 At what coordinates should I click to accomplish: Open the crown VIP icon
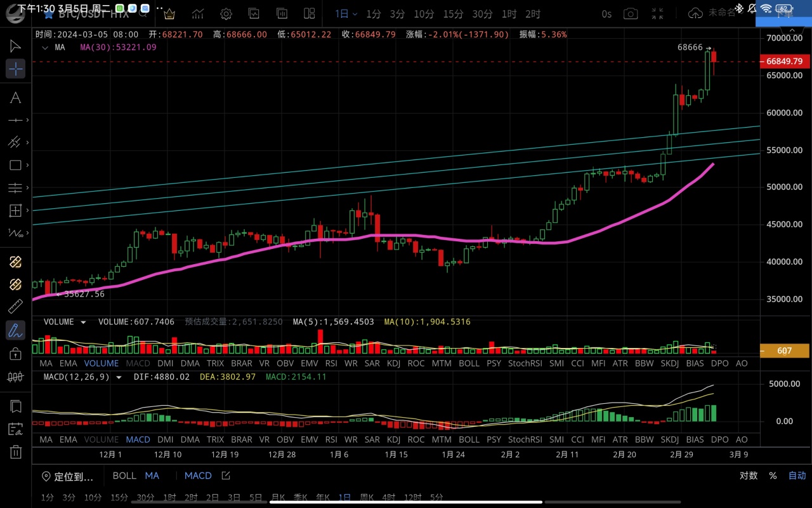point(169,14)
